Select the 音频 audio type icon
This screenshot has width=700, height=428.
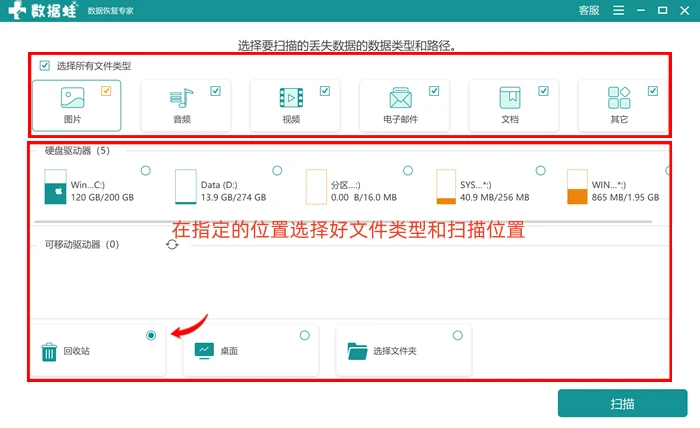181,98
